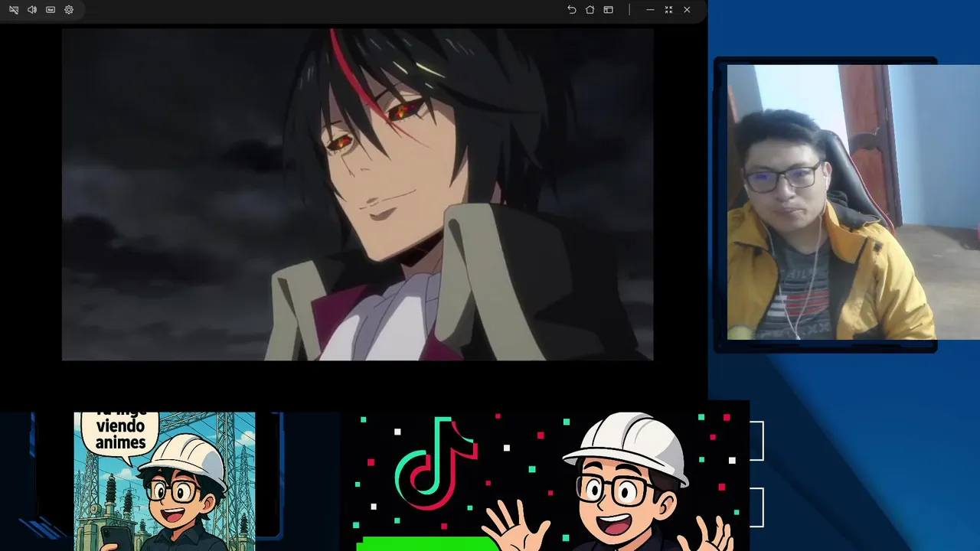Close the mirroring window
Viewport: 980px width, 551px height.
pyautogui.click(x=687, y=10)
